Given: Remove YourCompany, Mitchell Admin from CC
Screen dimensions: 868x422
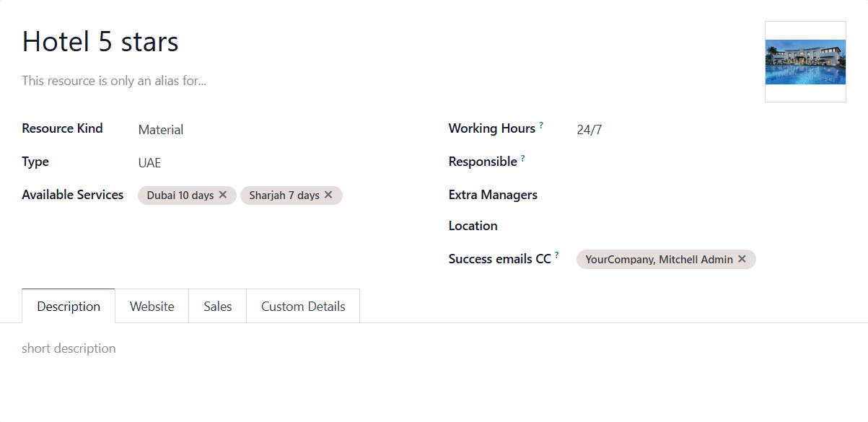Looking at the screenshot, I should pos(742,259).
